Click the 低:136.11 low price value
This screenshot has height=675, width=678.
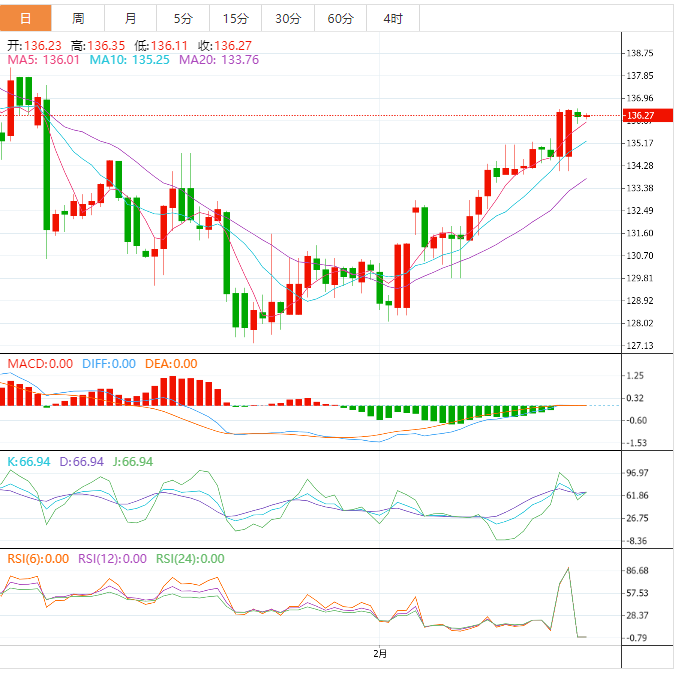coord(161,45)
